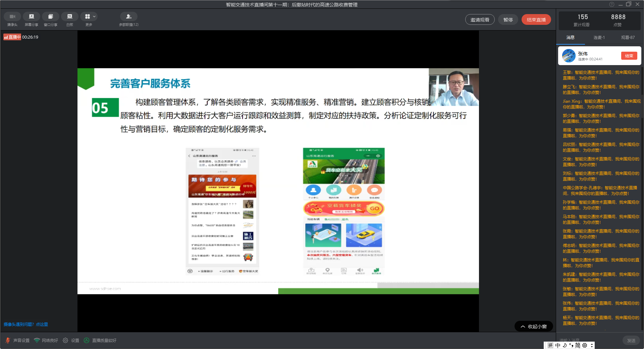
Task: Expand IME toolbar options arrow
Action: point(592,345)
